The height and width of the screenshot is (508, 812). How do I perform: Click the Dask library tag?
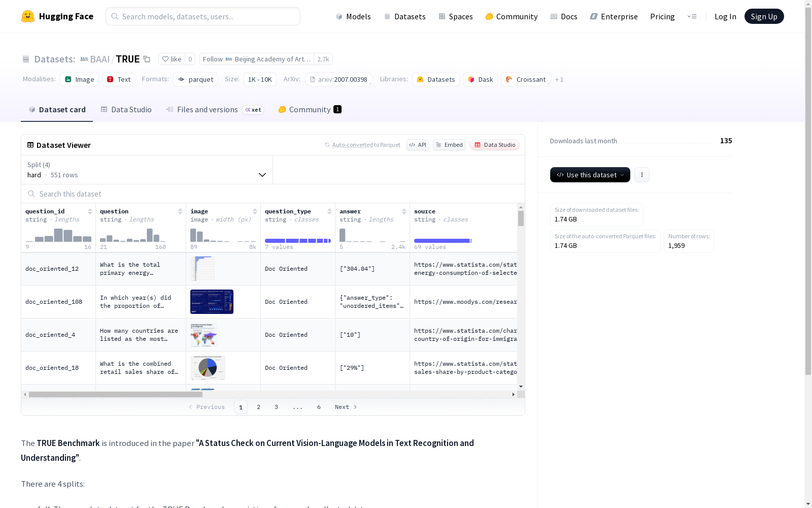(480, 79)
